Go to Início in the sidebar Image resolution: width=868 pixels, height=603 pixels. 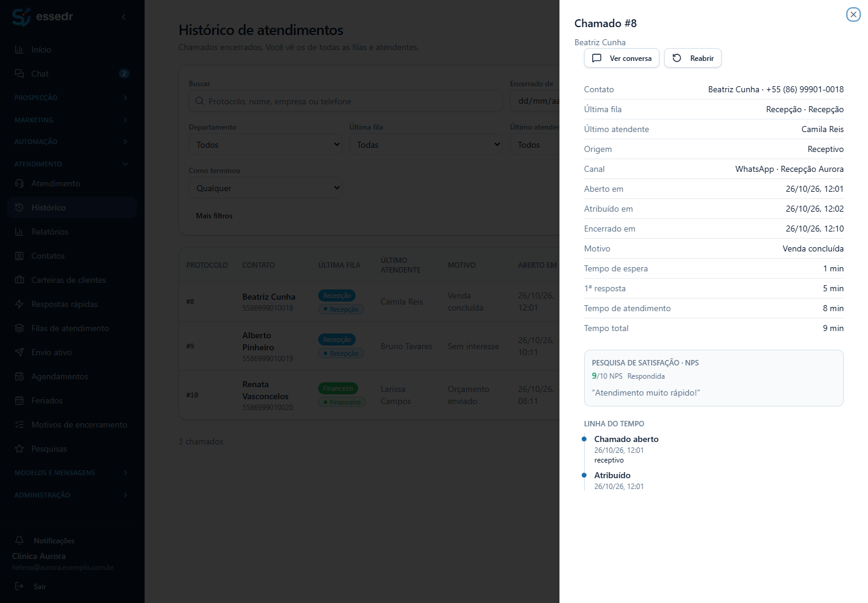click(x=72, y=49)
